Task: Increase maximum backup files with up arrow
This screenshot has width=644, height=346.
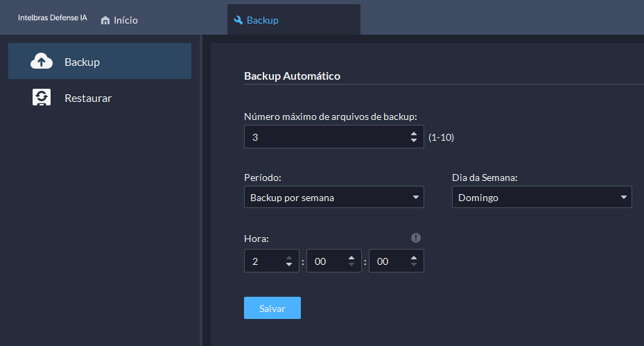Action: pyautogui.click(x=414, y=134)
